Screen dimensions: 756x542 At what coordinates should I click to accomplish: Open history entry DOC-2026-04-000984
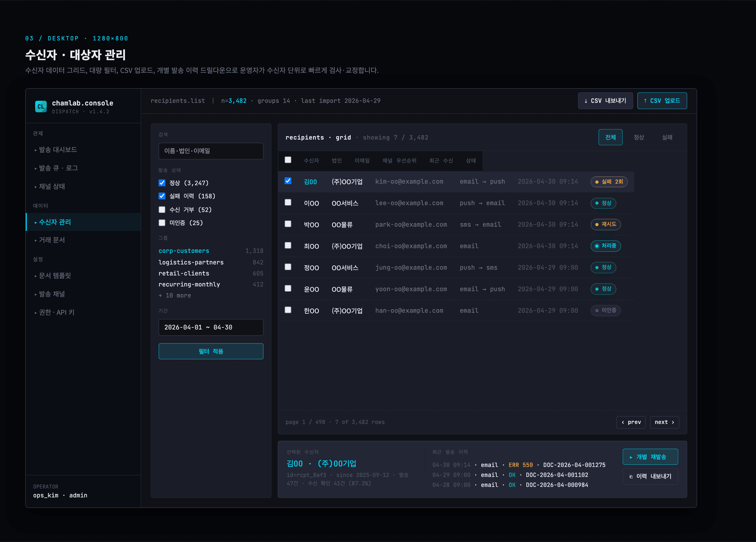coord(557,485)
